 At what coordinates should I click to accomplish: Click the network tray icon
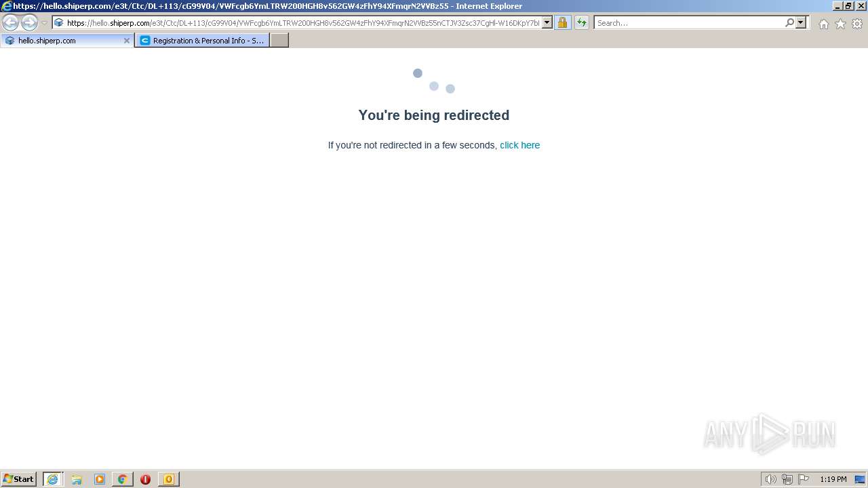(787, 479)
